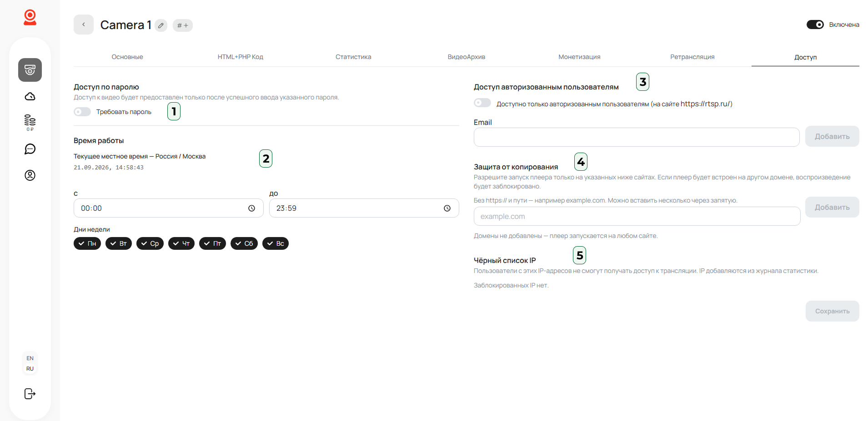The image size is (868, 421).
Task: Click the Сохранить button
Action: pos(832,311)
